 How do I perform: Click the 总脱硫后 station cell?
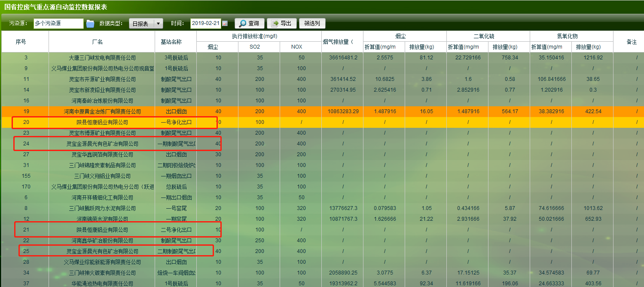point(176,187)
